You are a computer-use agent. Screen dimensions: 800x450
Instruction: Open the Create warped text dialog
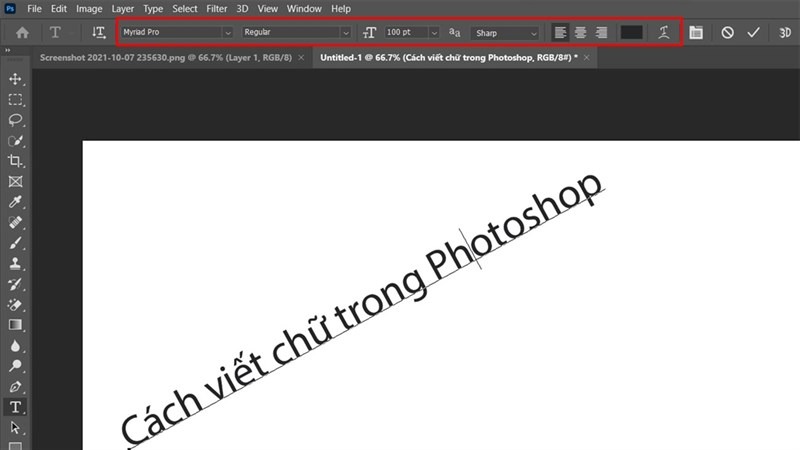[x=664, y=33]
